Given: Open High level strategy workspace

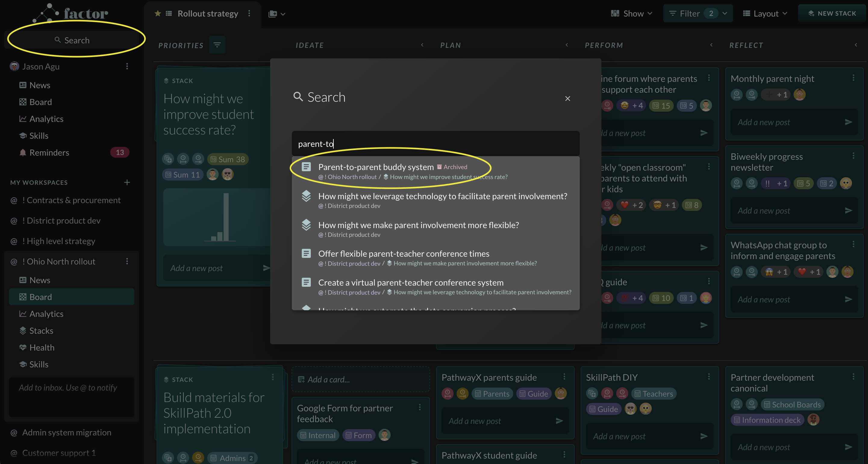Looking at the screenshot, I should coord(59,241).
